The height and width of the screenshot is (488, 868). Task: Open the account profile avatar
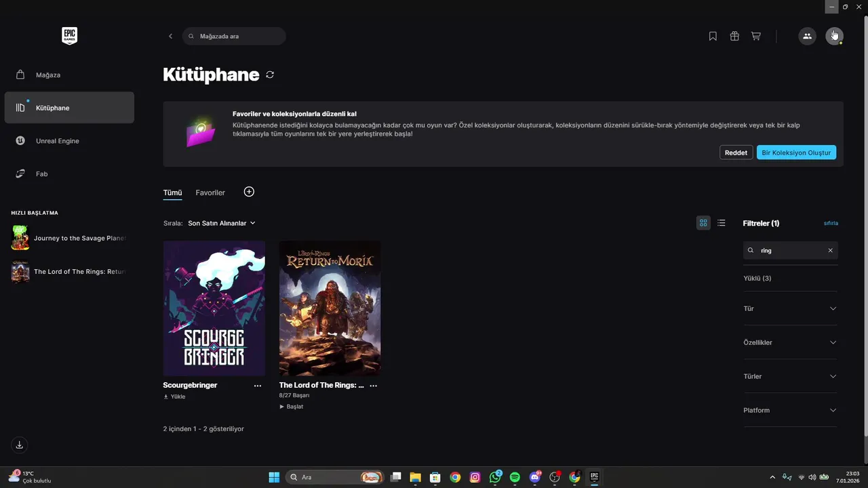tap(834, 36)
